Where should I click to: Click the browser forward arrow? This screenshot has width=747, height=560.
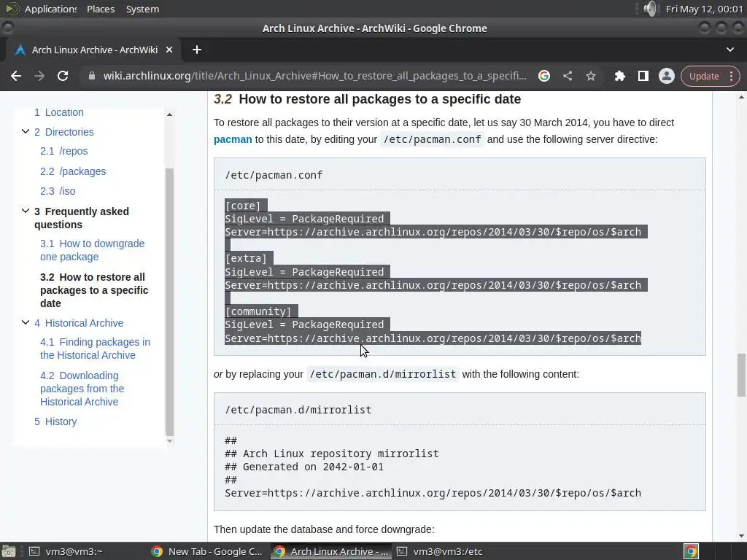coord(39,76)
